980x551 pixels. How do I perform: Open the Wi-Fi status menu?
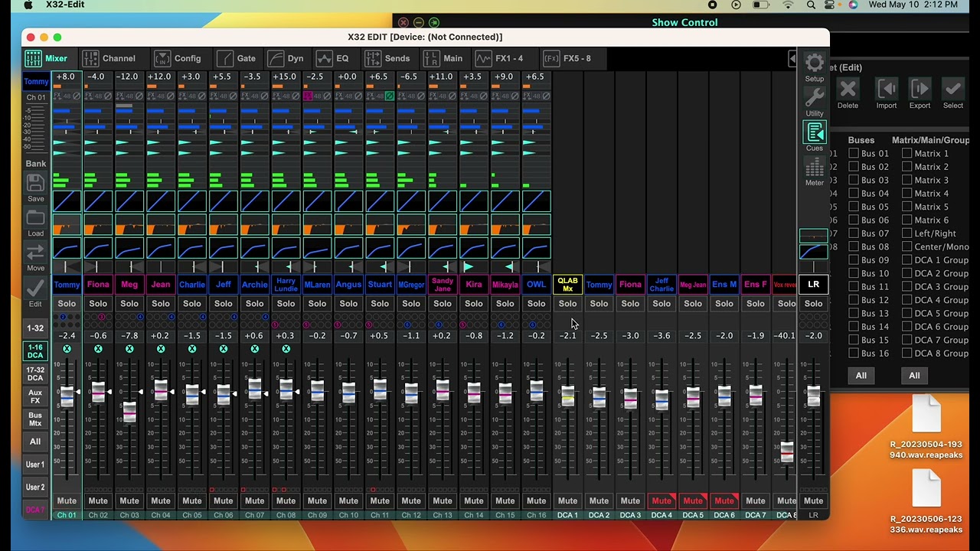[788, 5]
